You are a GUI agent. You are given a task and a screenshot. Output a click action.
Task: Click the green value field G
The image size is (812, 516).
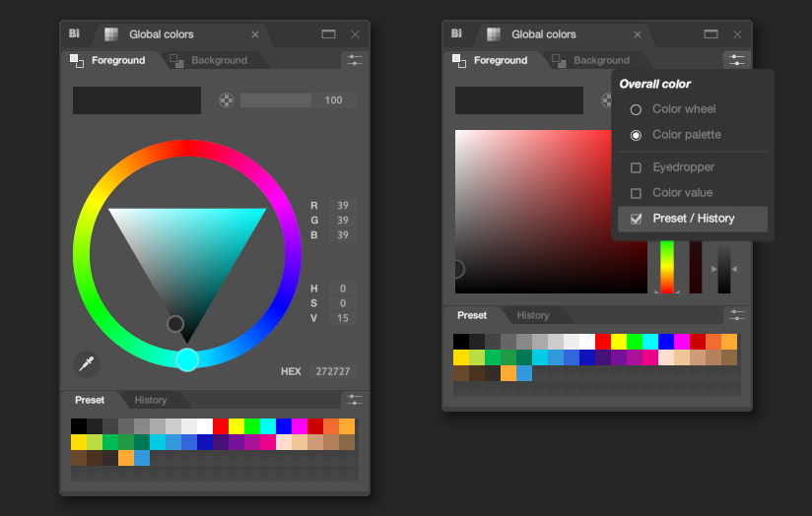(342, 220)
